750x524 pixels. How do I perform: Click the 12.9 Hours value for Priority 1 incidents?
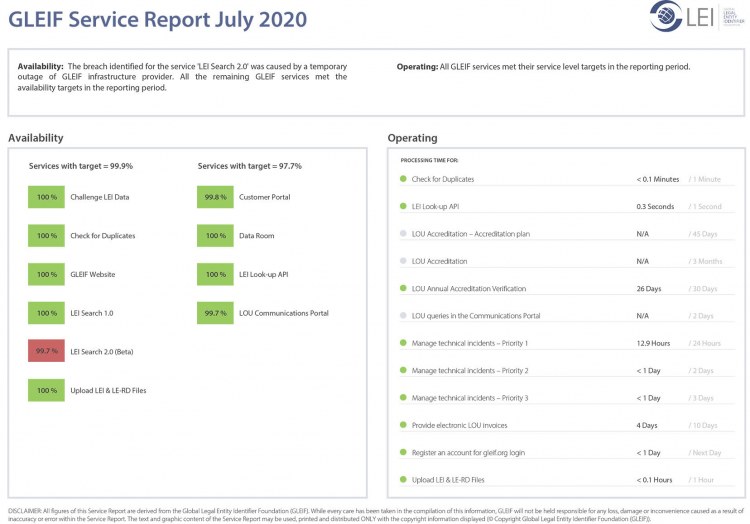[x=652, y=343]
